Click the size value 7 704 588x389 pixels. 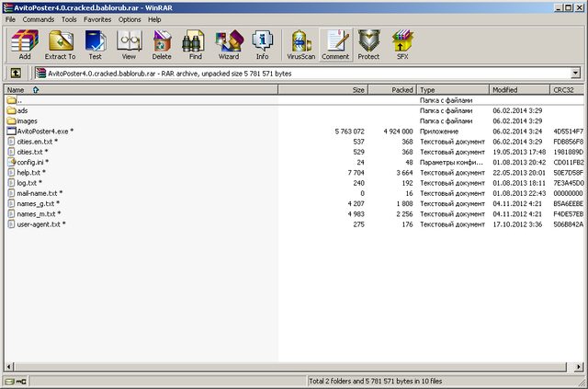(356, 173)
